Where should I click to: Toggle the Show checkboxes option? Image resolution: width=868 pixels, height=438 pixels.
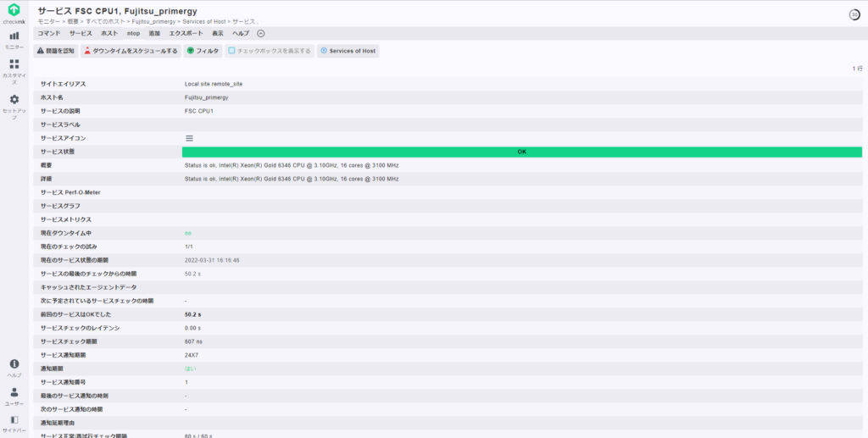click(270, 51)
